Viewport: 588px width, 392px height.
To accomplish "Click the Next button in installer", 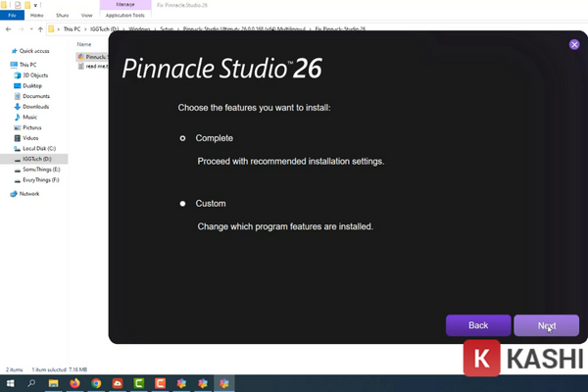I will 546,325.
